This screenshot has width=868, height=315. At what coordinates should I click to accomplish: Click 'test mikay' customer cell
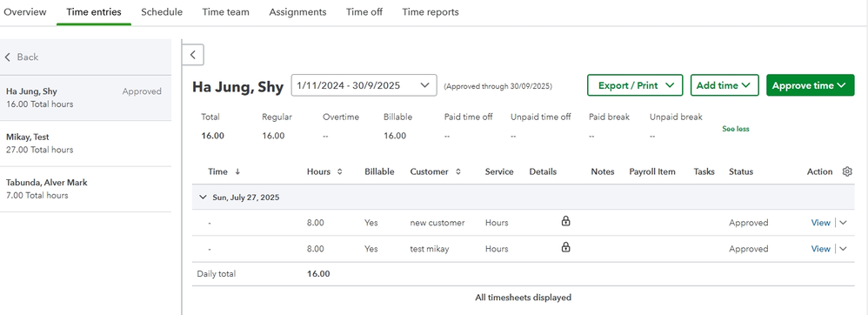[x=429, y=249]
